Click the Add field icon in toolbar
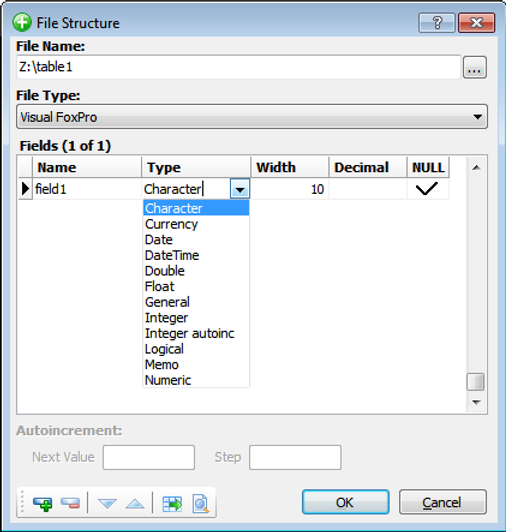506x532 pixels. [42, 504]
